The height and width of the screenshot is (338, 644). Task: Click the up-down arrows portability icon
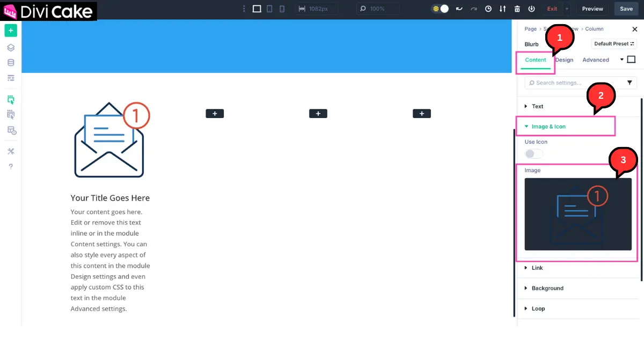point(502,9)
